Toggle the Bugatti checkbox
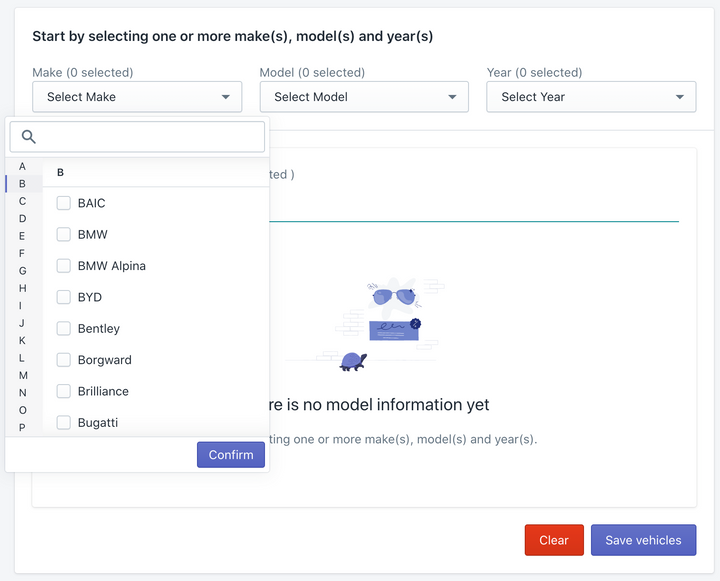 (x=63, y=423)
